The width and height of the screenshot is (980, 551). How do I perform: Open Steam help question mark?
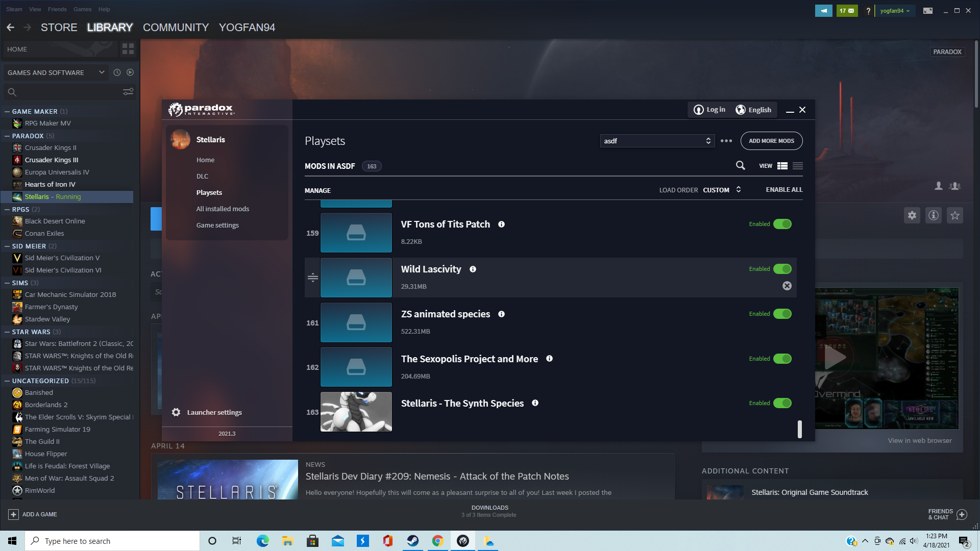[868, 11]
